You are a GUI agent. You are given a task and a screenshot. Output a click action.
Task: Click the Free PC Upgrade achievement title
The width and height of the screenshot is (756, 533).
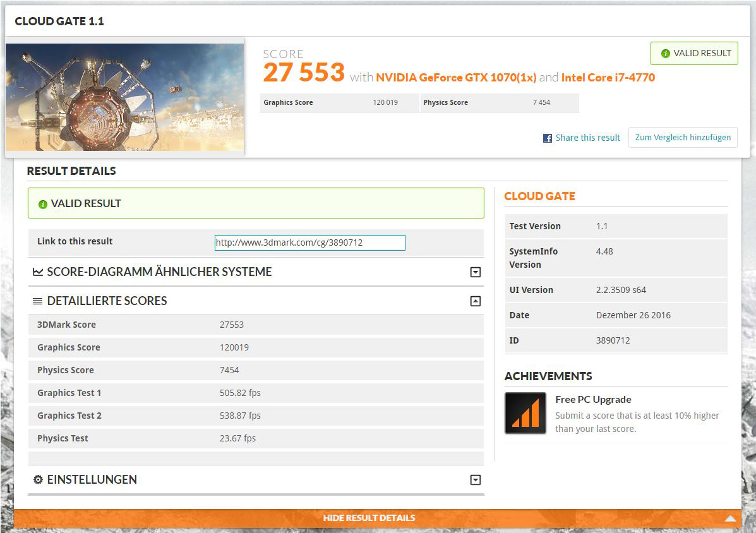[593, 399]
